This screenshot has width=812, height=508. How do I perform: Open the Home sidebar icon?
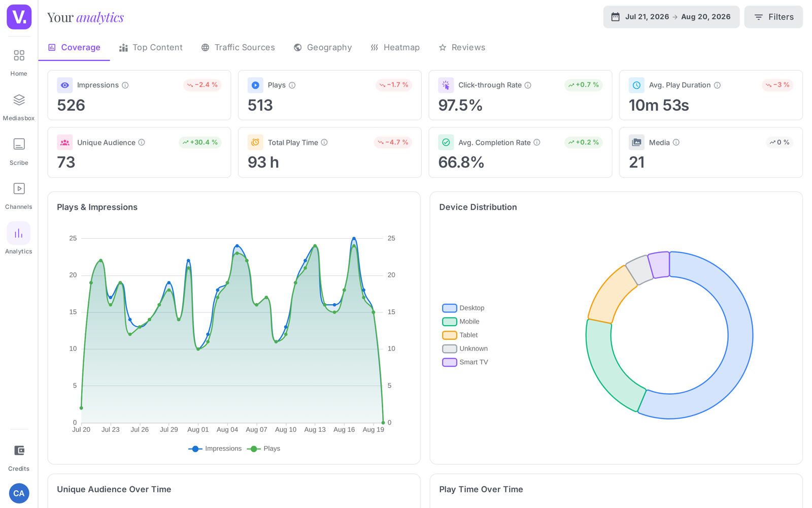click(19, 55)
